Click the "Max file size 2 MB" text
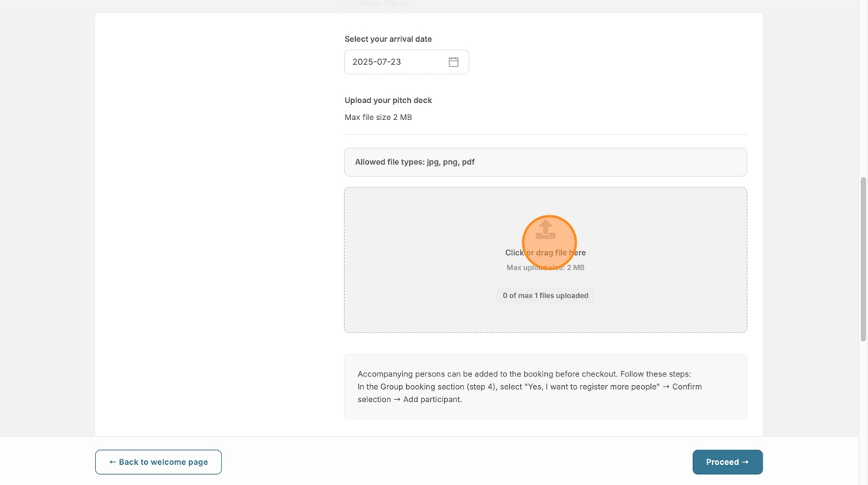 pyautogui.click(x=378, y=118)
